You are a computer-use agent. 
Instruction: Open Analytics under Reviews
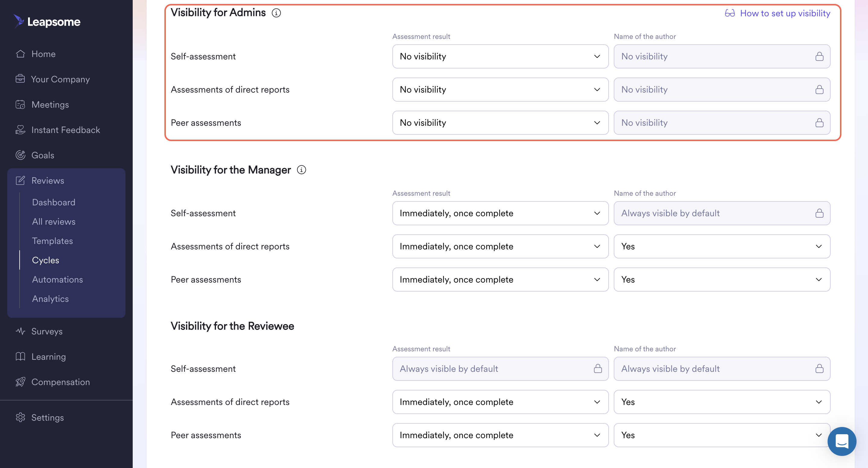50,299
